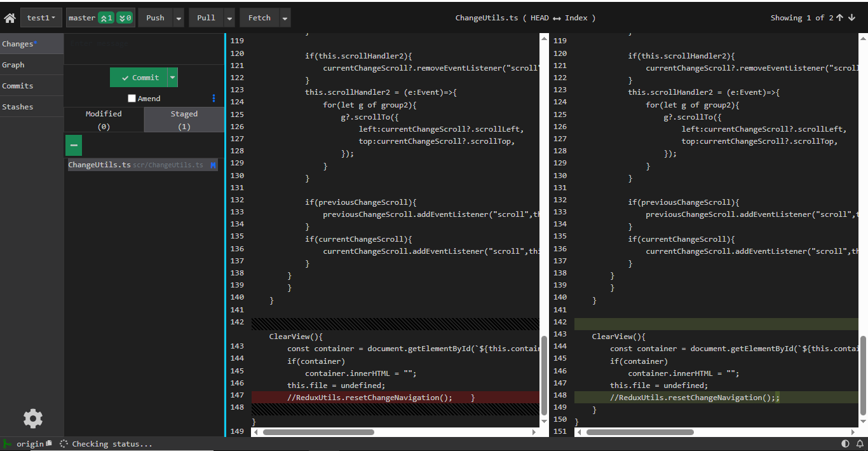Switch to the Staged (1) tab

pyautogui.click(x=184, y=120)
